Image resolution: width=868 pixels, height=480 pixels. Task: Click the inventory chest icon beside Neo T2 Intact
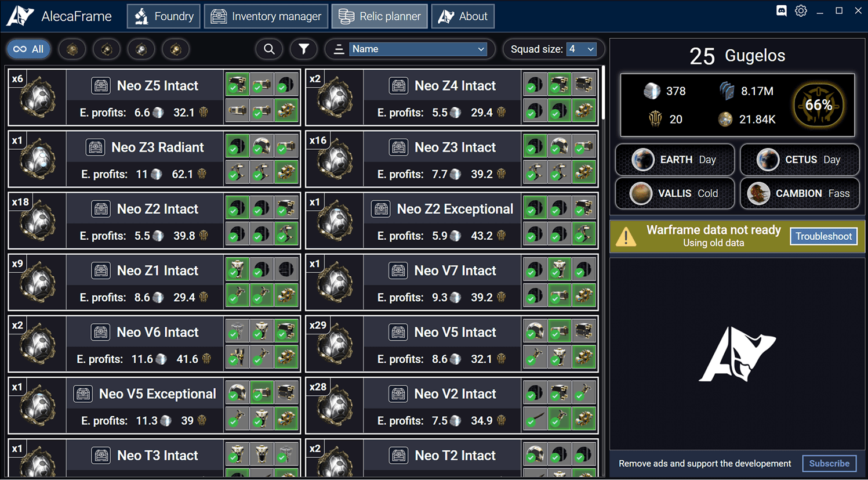click(398, 456)
